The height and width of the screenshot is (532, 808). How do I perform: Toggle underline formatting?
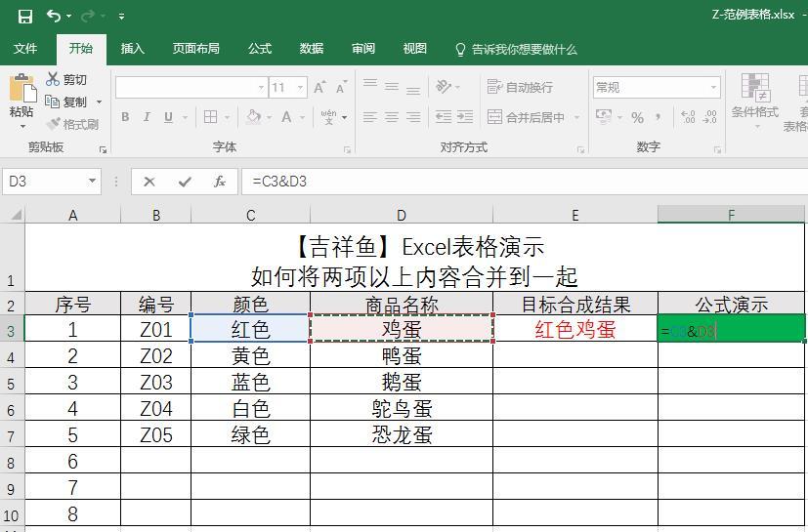point(168,117)
